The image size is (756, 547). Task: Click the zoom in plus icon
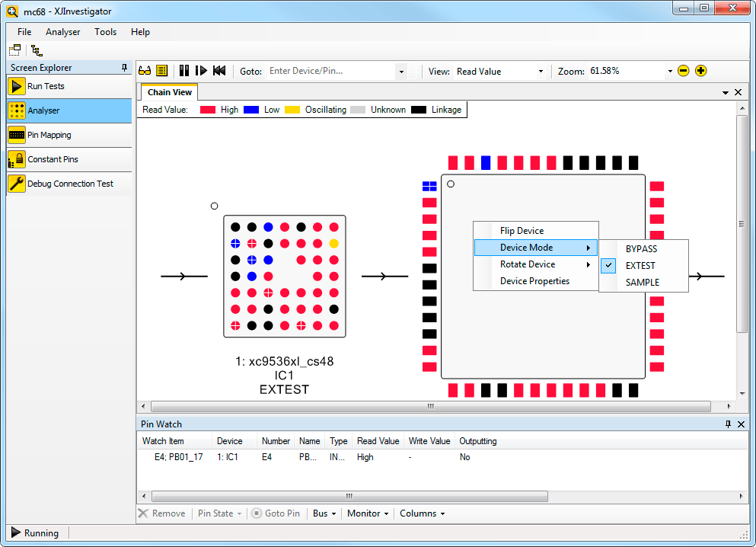coord(701,71)
